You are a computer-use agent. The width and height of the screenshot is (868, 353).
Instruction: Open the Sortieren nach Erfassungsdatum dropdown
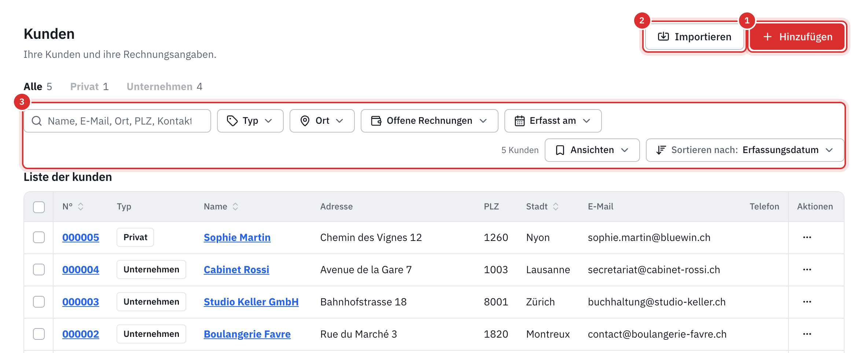745,150
